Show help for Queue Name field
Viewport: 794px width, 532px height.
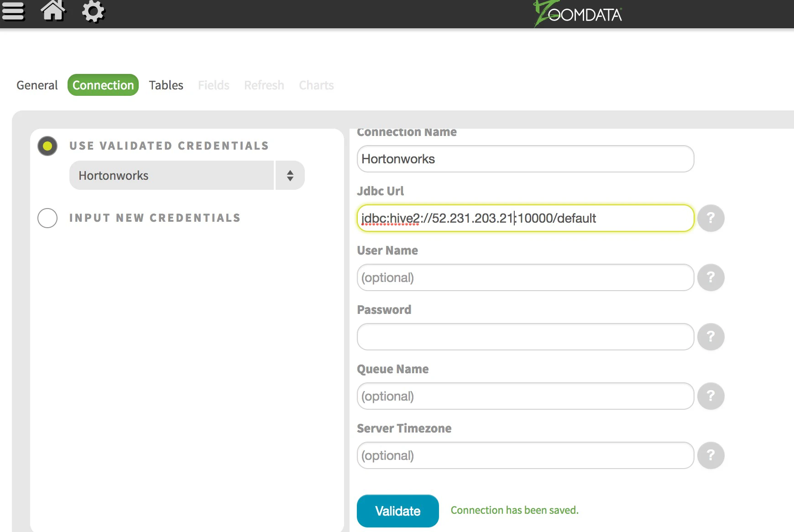710,396
